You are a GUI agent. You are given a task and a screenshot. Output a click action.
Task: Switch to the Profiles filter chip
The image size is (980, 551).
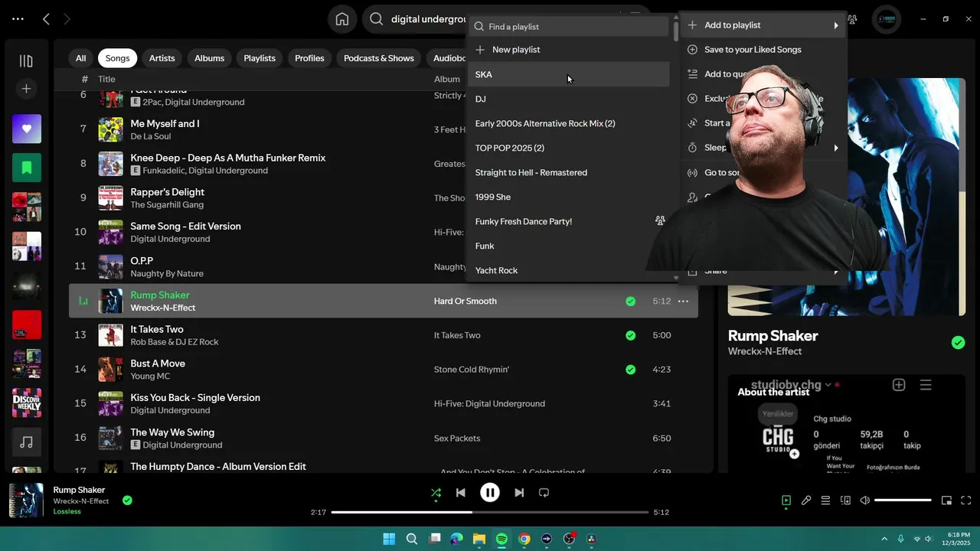point(309,58)
